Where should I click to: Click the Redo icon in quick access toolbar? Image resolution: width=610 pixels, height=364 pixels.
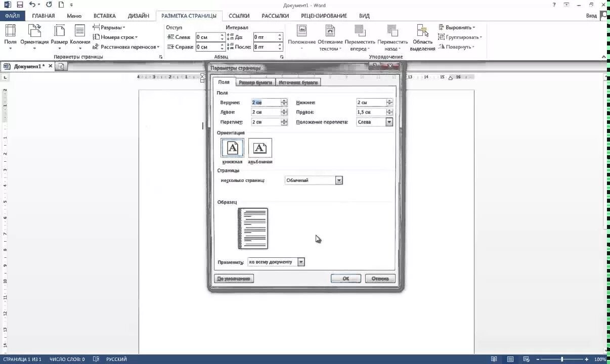49,5
